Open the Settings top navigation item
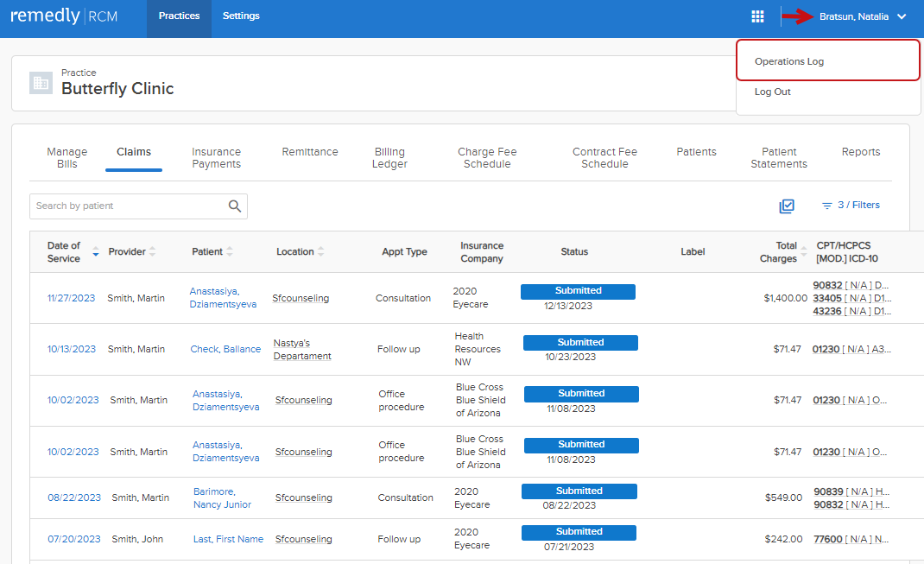 pyautogui.click(x=241, y=16)
